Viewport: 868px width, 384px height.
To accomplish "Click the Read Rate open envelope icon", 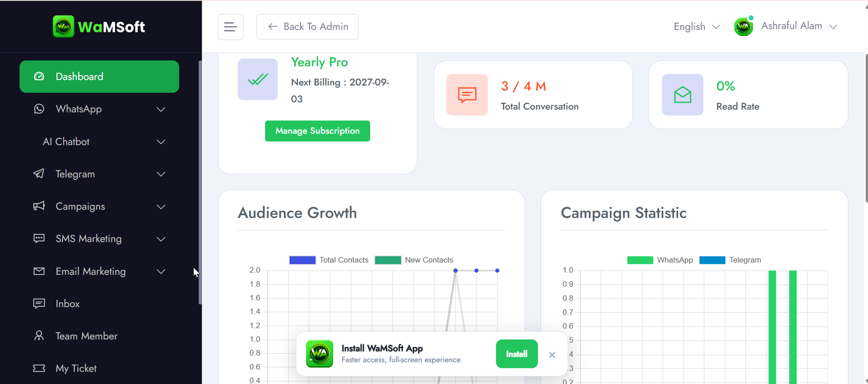I will click(682, 95).
